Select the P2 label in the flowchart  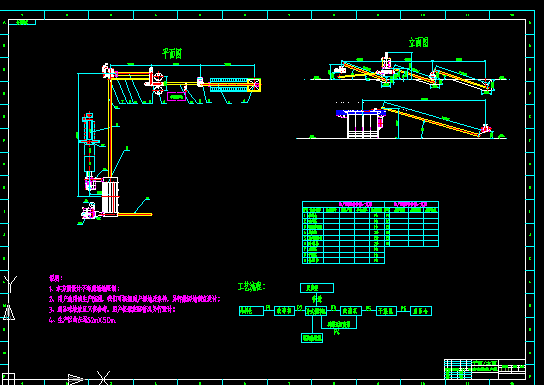coord(300,307)
